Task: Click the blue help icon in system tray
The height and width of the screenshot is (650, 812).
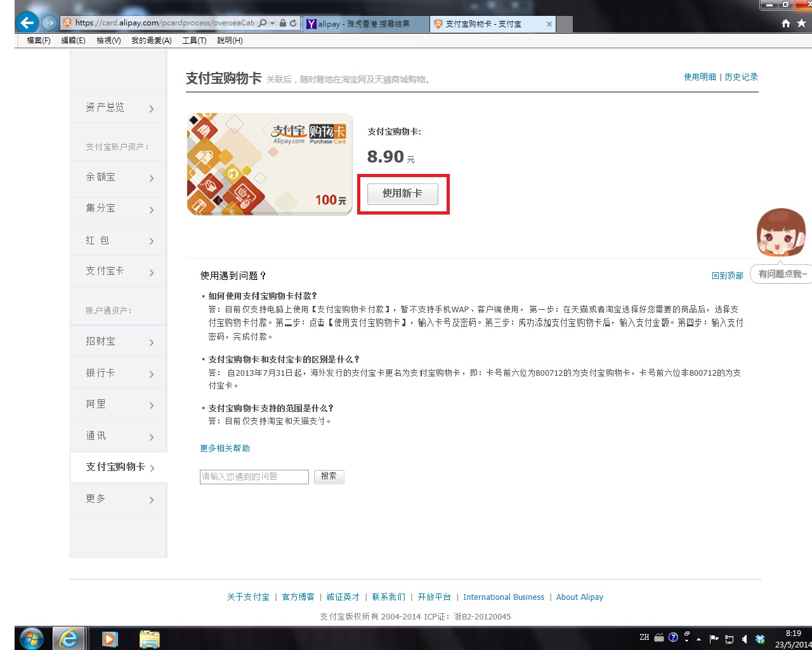Action: click(674, 637)
